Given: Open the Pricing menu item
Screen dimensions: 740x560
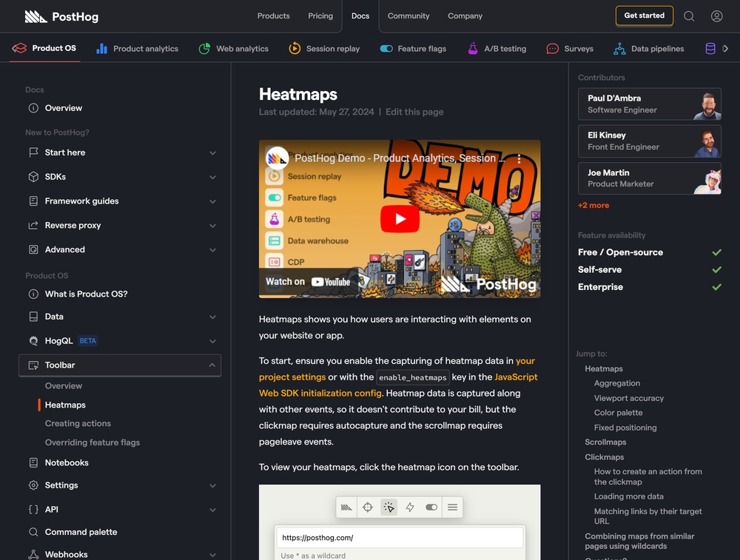Looking at the screenshot, I should point(320,16).
